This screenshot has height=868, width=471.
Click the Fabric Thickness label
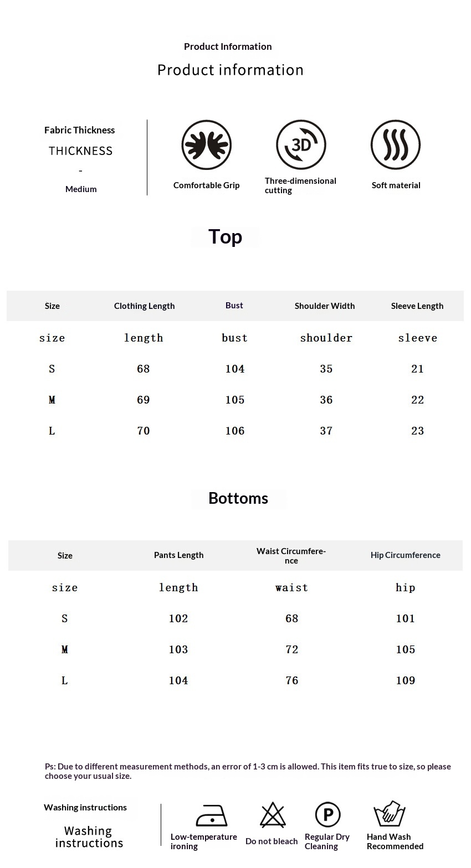80,130
